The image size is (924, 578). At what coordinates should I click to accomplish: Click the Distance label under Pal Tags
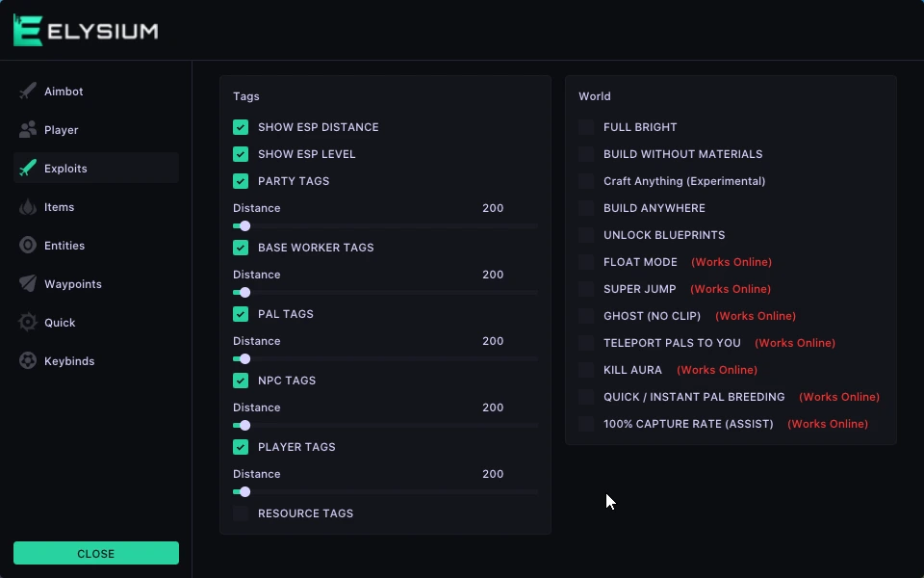click(x=256, y=341)
